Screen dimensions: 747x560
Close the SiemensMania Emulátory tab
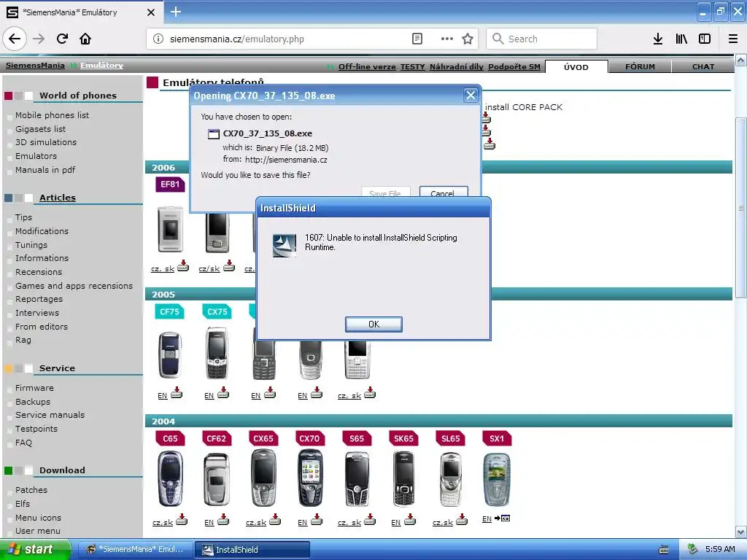click(151, 12)
